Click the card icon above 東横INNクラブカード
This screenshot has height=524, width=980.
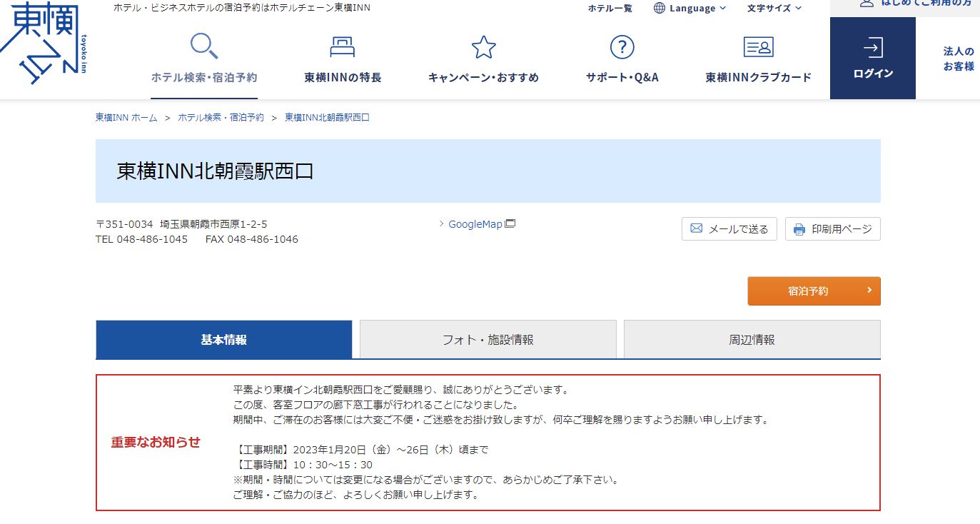coord(758,48)
